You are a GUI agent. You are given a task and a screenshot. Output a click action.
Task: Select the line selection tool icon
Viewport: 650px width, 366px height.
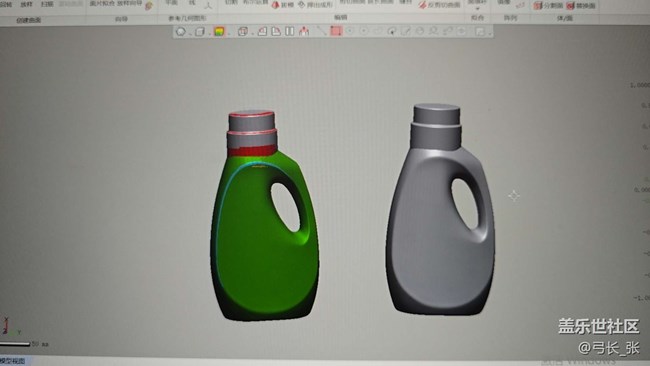click(321, 30)
